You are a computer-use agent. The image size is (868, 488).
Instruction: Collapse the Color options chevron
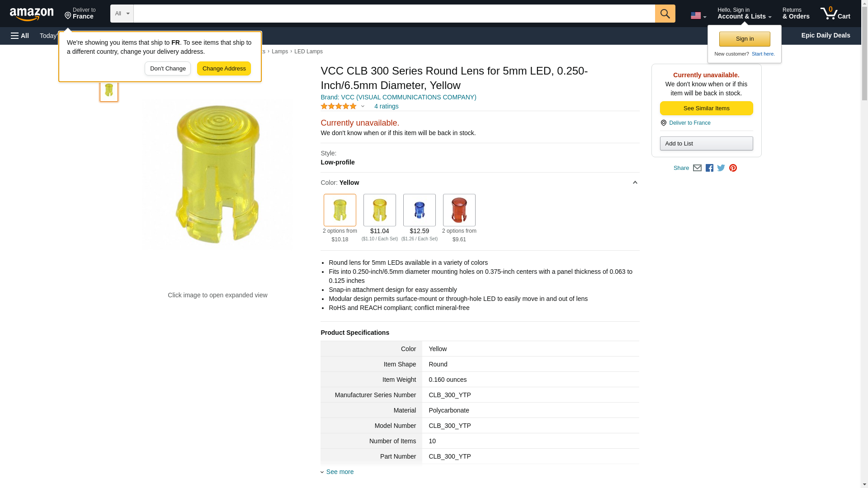[635, 183]
